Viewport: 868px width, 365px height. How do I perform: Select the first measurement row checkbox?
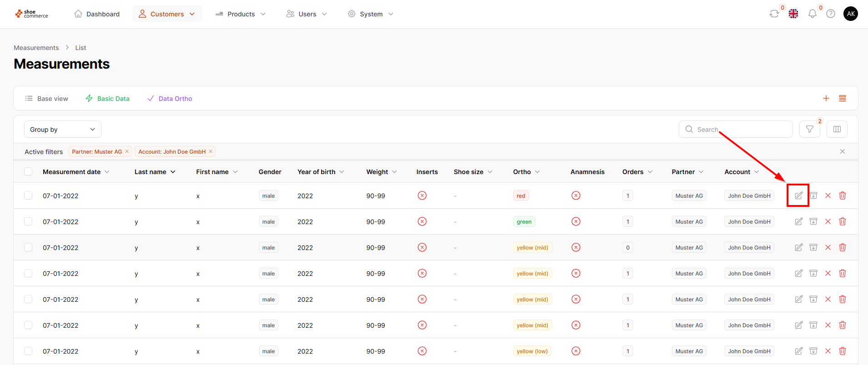click(28, 195)
